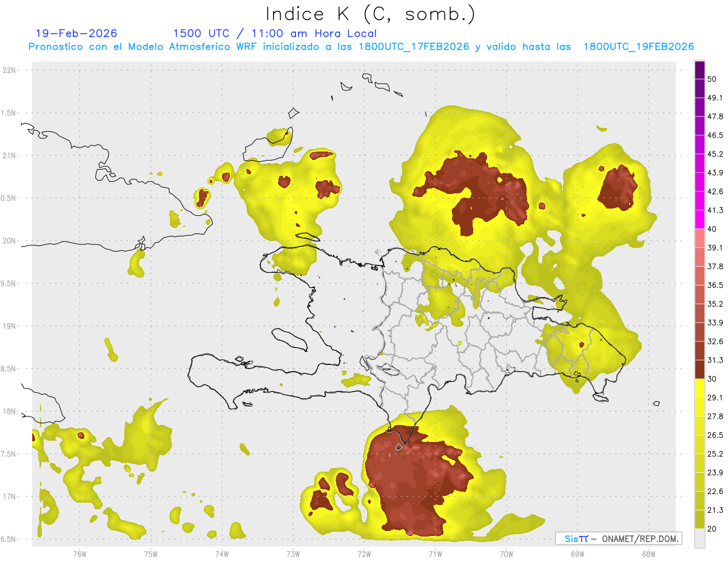The image size is (728, 562).
Task: Click the '22.6' colorbar value
Action: click(x=716, y=492)
